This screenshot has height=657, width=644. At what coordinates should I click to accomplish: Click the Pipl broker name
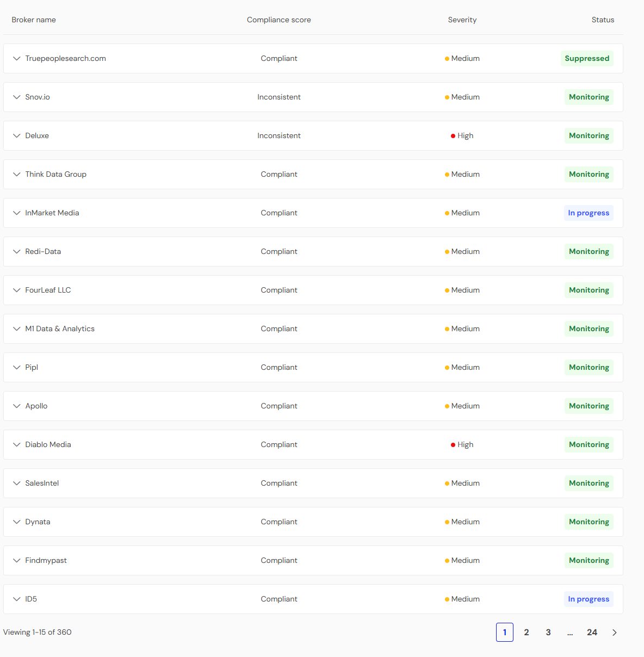point(32,367)
